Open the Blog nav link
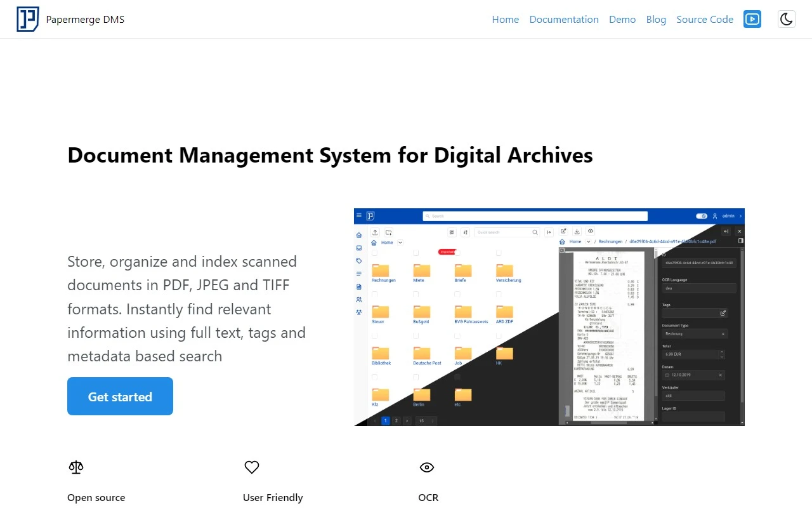 656,19
